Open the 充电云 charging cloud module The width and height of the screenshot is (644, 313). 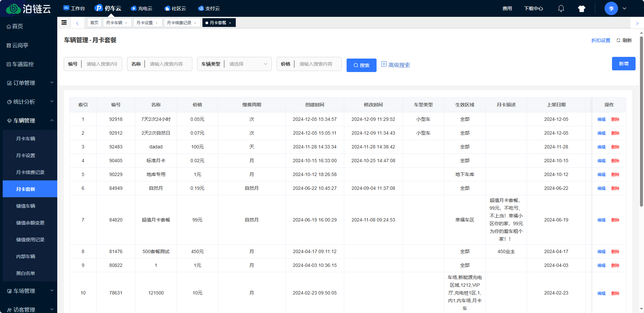(x=141, y=8)
